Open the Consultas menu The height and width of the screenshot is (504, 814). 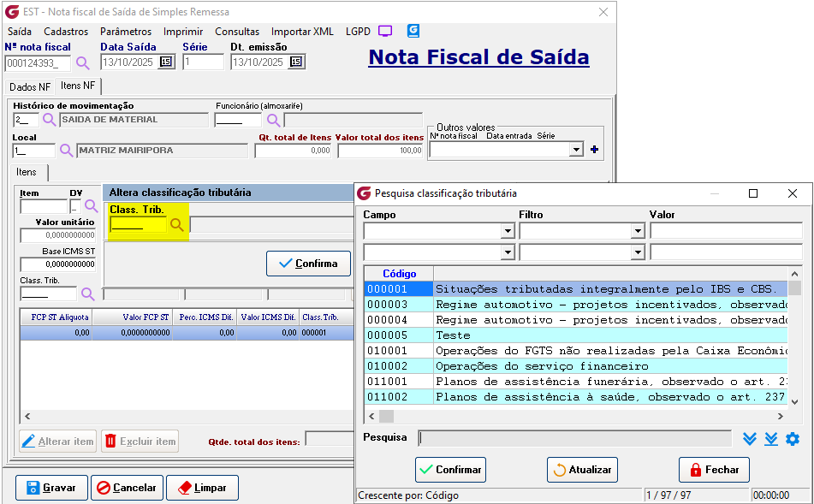click(237, 32)
